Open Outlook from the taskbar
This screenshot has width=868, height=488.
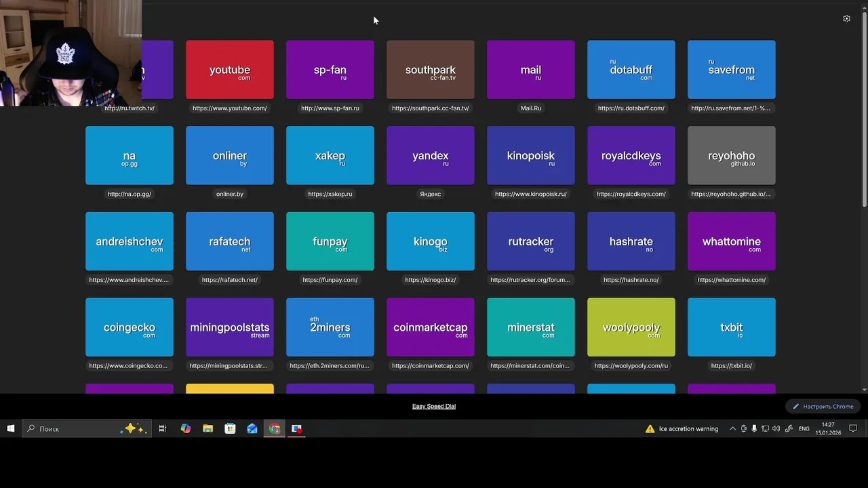(x=252, y=428)
